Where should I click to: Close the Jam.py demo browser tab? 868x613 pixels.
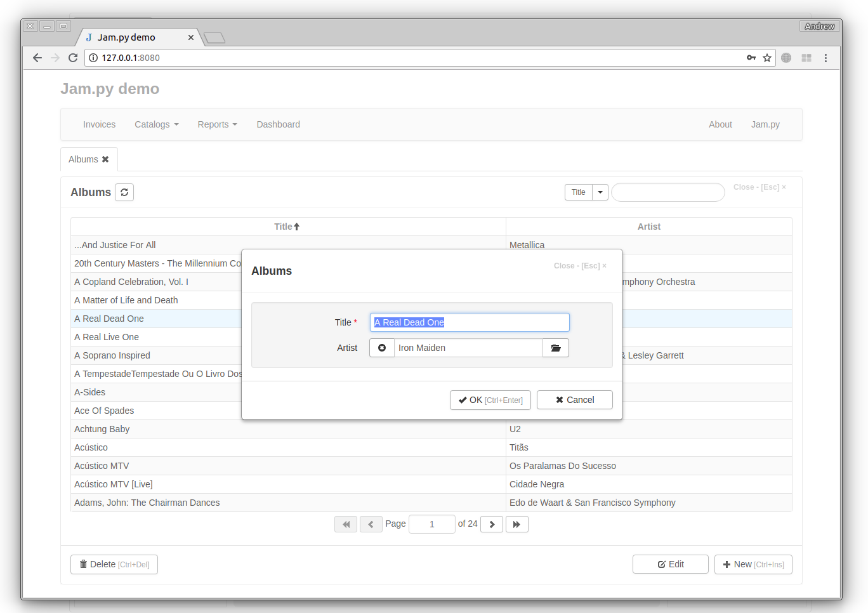[191, 37]
